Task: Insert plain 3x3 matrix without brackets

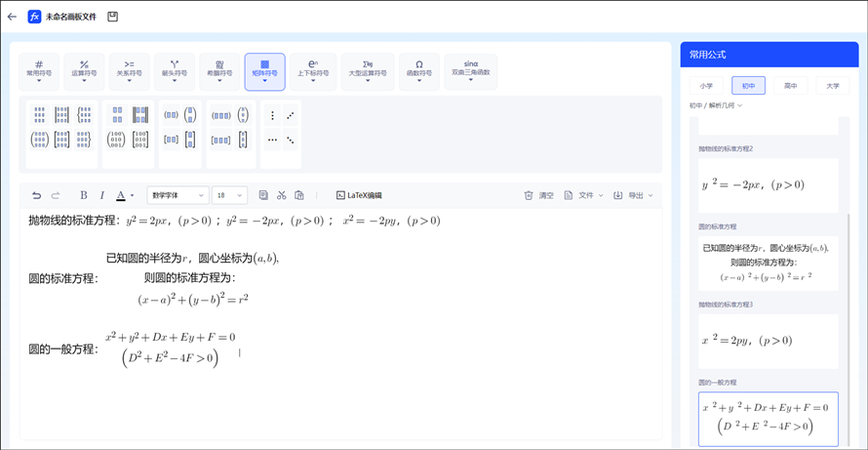Action: coord(39,115)
